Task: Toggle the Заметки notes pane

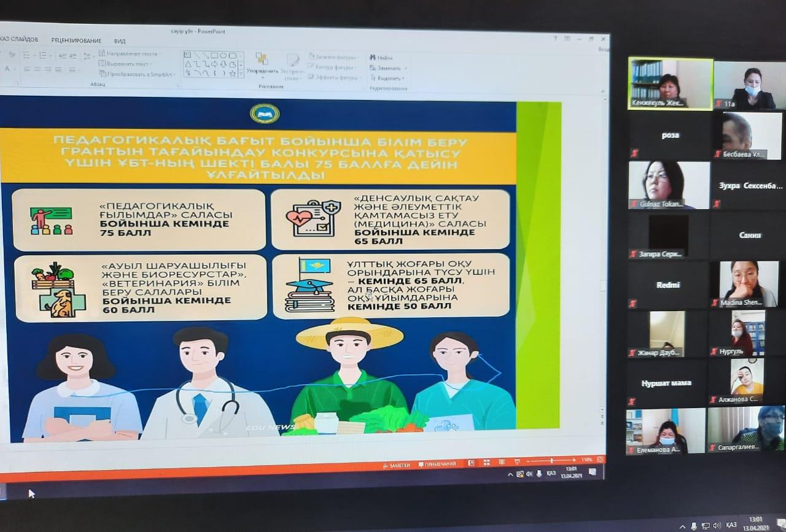Action: (x=396, y=466)
